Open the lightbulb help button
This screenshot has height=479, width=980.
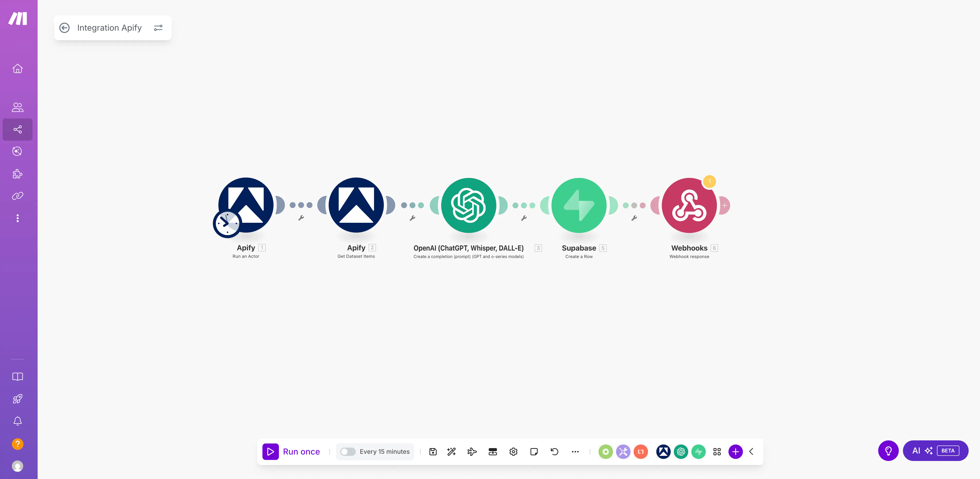(x=888, y=451)
